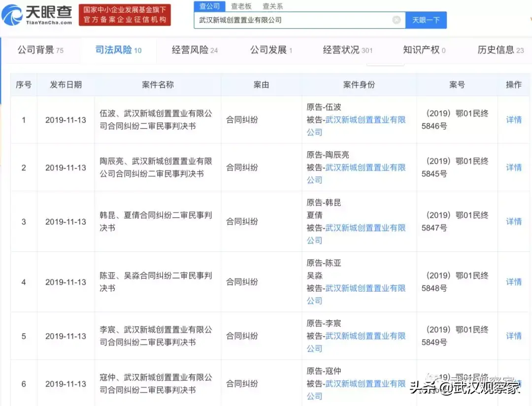
Task: Open the 经营状况 tab
Action: (347, 50)
